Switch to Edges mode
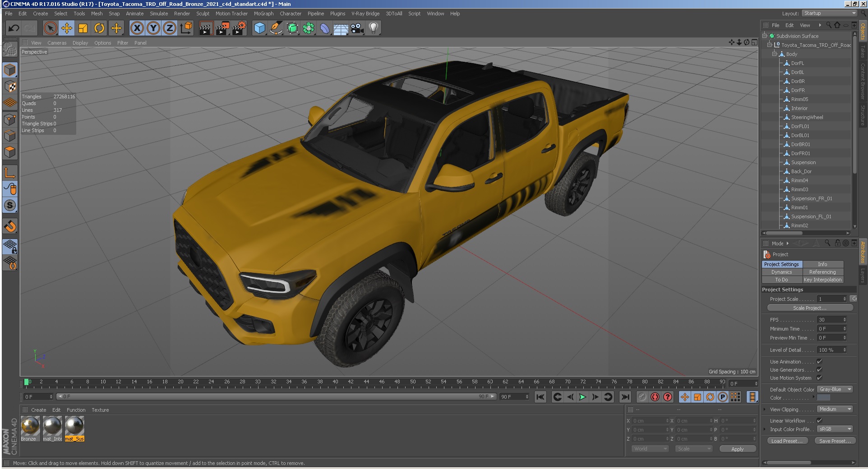 [x=10, y=136]
